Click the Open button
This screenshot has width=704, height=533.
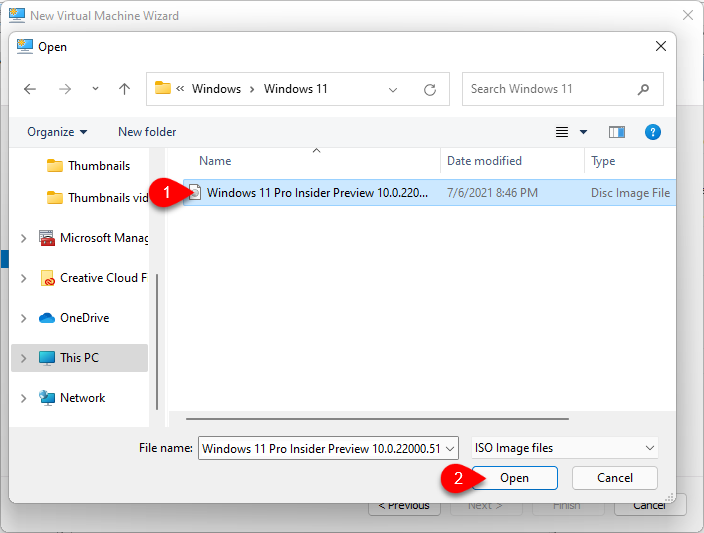(x=515, y=478)
